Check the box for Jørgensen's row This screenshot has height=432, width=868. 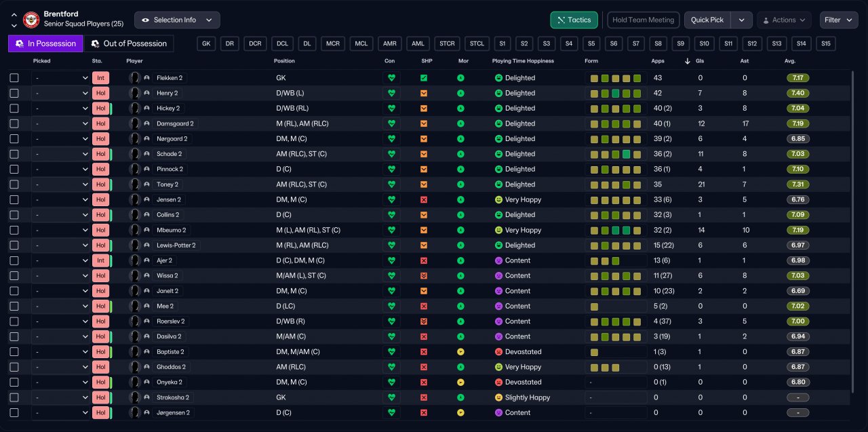coord(14,412)
